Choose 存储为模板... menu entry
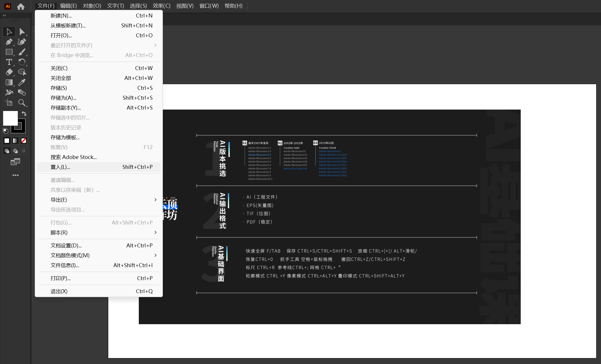The image size is (601, 364). click(99, 138)
